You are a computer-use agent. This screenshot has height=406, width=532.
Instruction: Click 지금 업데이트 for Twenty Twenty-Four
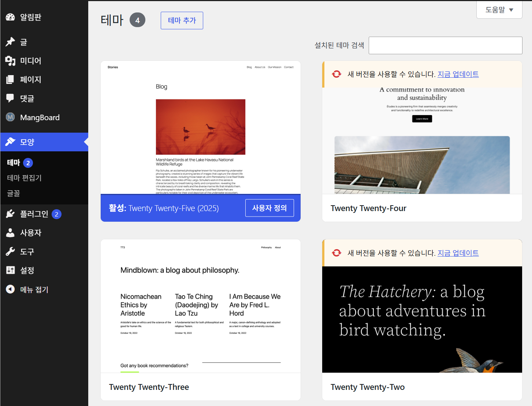coord(458,74)
